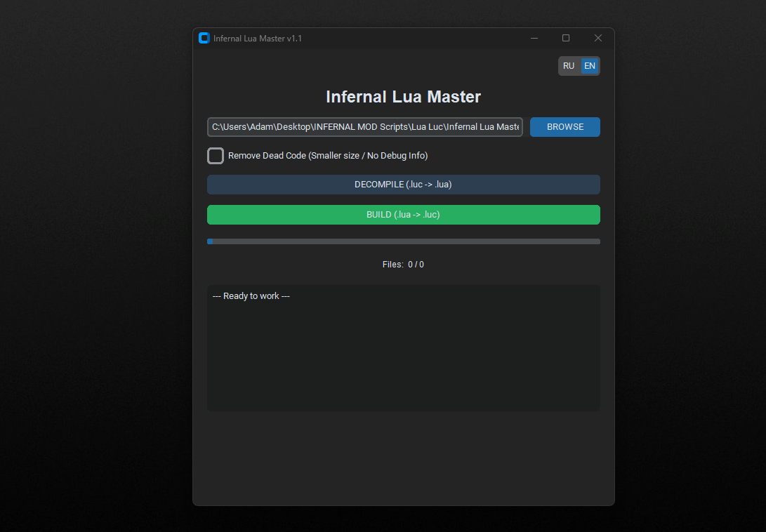The height and width of the screenshot is (532, 766).
Task: Run BUILD (.lua -> .luc)
Action: [x=404, y=215]
